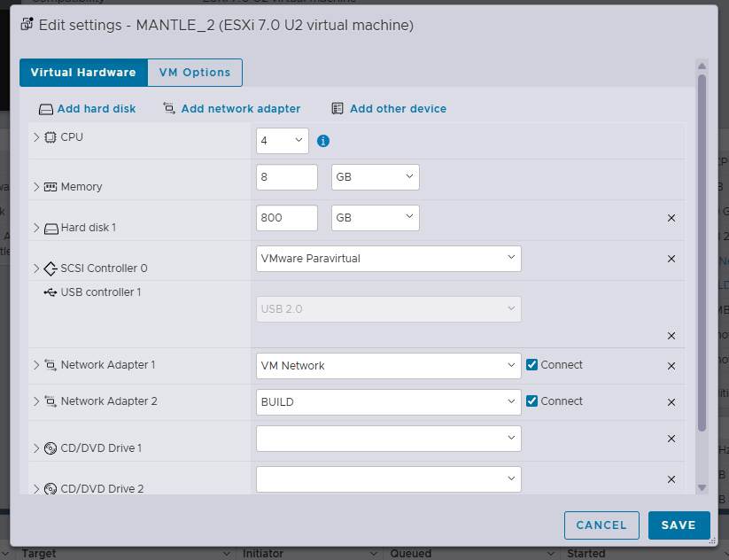Open Network Adapter 2 BUILD network dropdown

[x=389, y=402]
